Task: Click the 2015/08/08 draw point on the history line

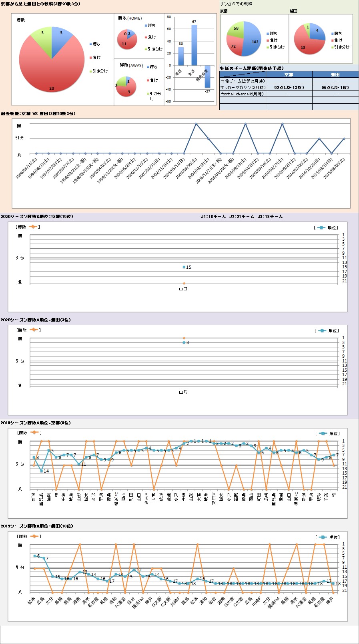Action: (344, 139)
